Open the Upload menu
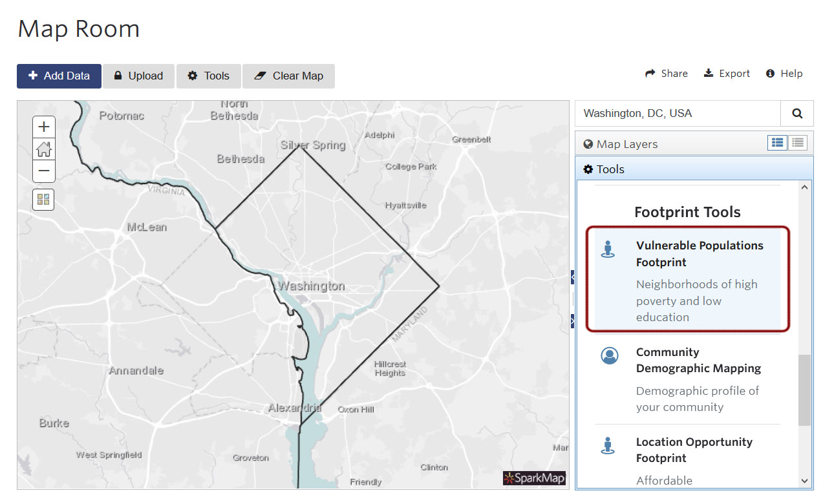834x504 pixels. (x=138, y=76)
